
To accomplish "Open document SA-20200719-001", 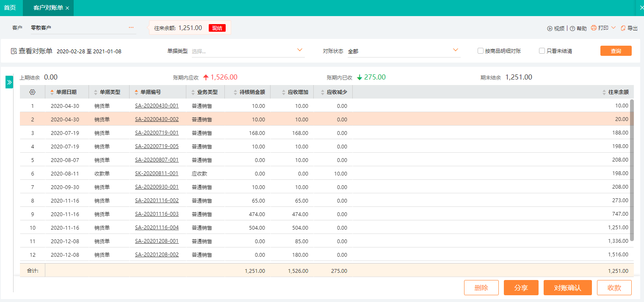I will [x=157, y=133].
